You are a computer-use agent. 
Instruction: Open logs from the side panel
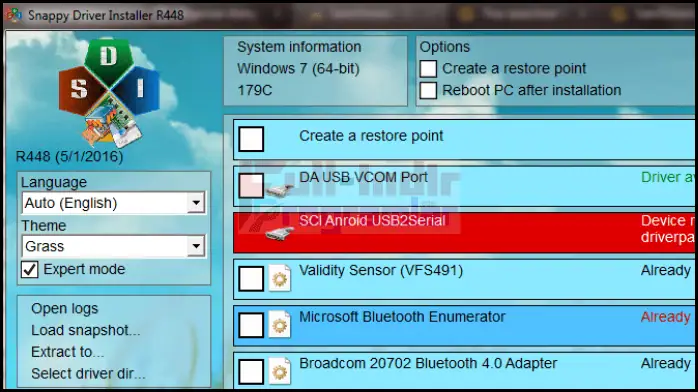(x=65, y=308)
